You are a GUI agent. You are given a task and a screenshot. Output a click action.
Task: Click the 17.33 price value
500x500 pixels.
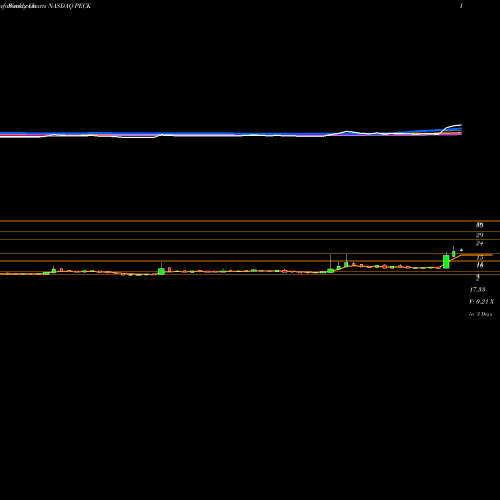(x=477, y=290)
